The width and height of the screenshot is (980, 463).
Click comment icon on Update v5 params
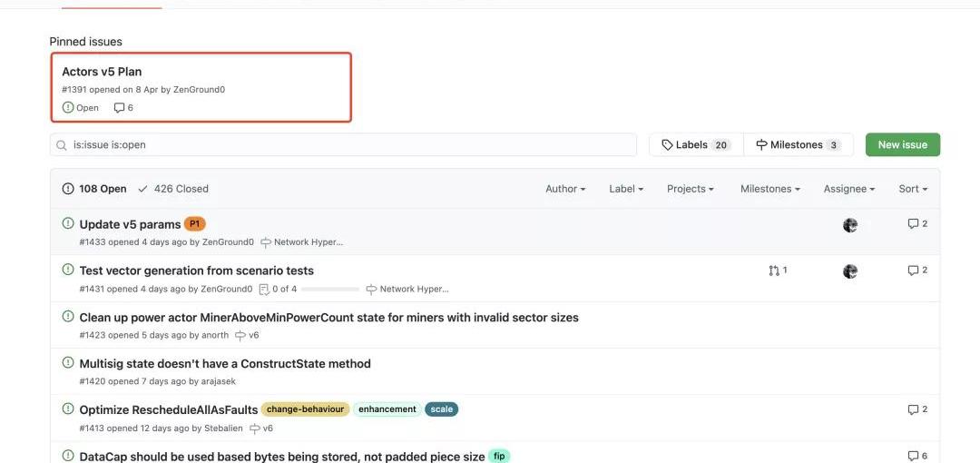coord(913,224)
